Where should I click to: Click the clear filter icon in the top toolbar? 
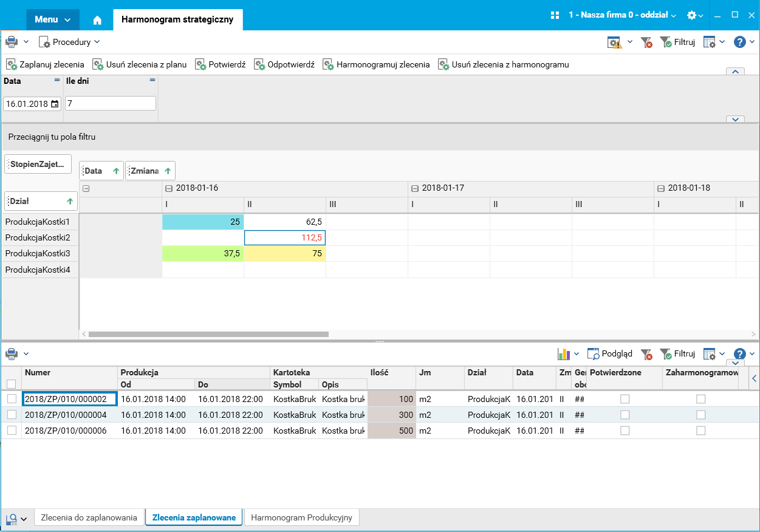pyautogui.click(x=646, y=42)
